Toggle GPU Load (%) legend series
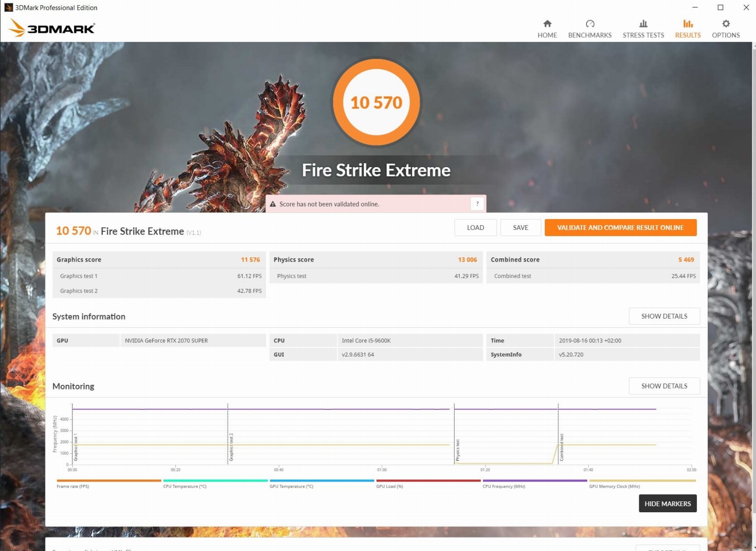The image size is (756, 551). (389, 486)
